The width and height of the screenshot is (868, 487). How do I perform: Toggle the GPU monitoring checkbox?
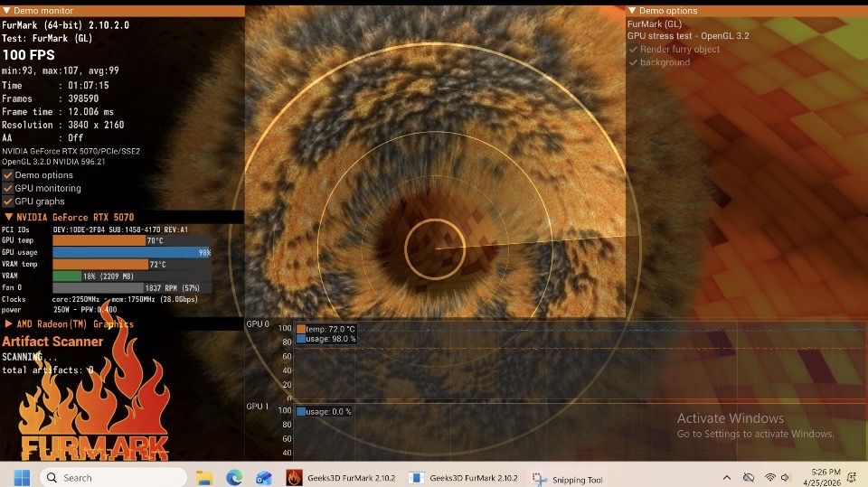(x=8, y=188)
